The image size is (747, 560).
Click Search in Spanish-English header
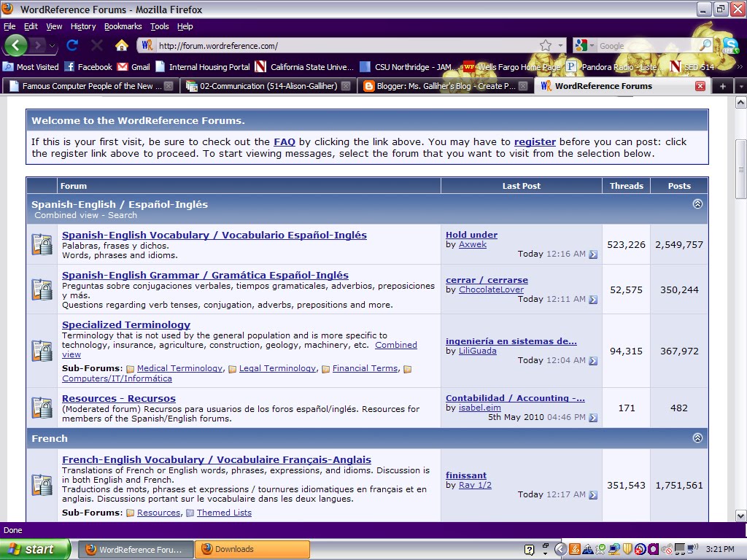click(x=123, y=215)
